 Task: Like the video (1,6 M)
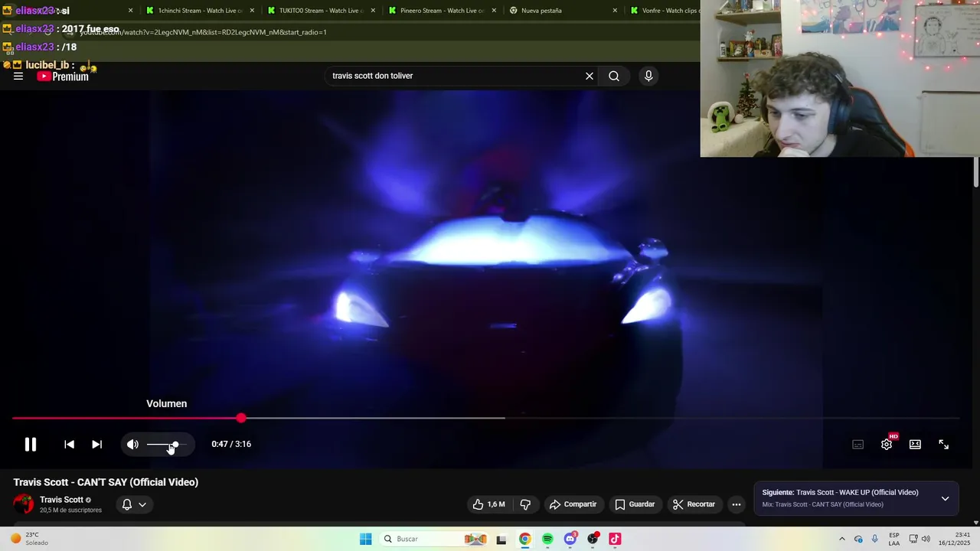(488, 504)
